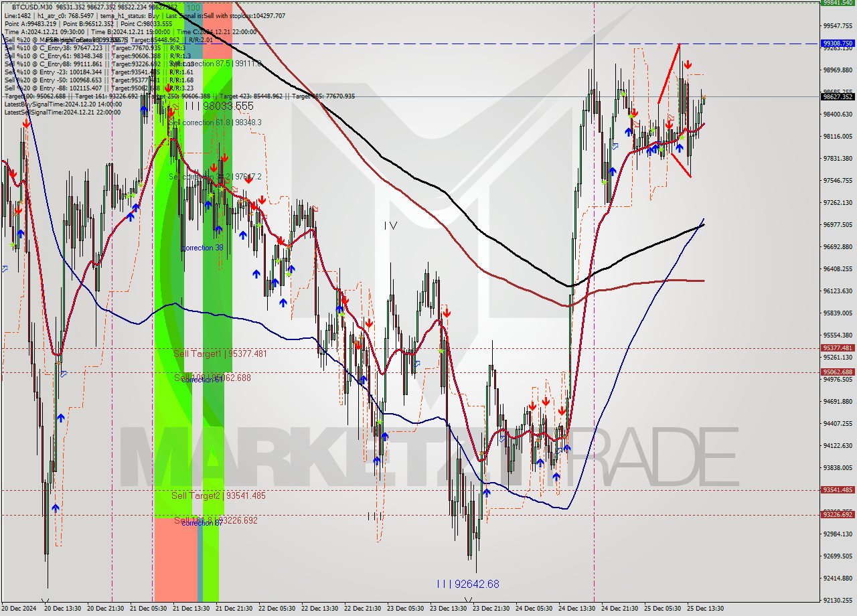Screen dimensions: 857x616
Task: Click the 95839.005 price axis label
Action: point(838,313)
